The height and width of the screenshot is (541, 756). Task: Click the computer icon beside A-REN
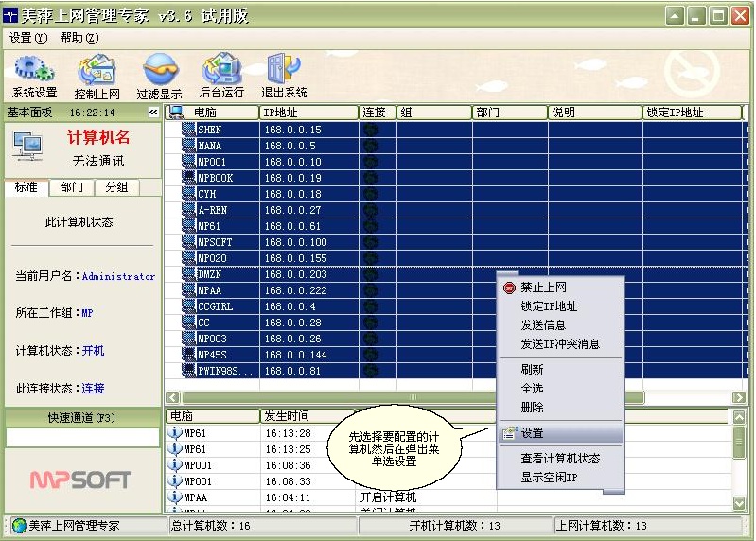click(188, 210)
